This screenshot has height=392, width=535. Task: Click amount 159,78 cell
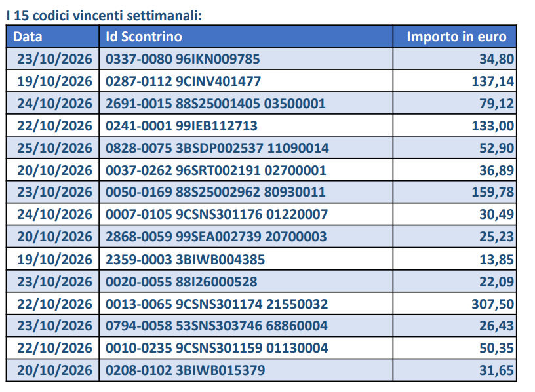(455, 192)
